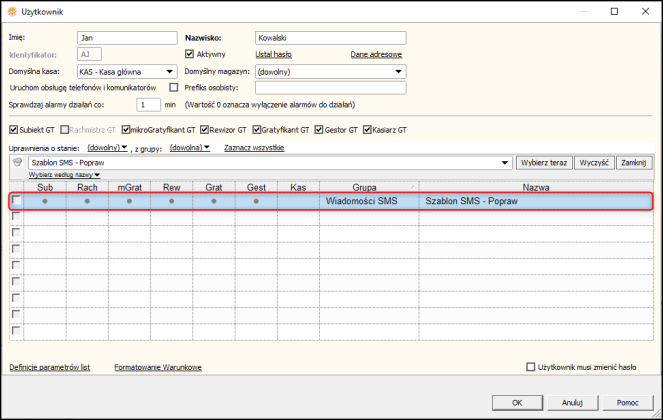Sort by the Grupa column header

click(369, 187)
